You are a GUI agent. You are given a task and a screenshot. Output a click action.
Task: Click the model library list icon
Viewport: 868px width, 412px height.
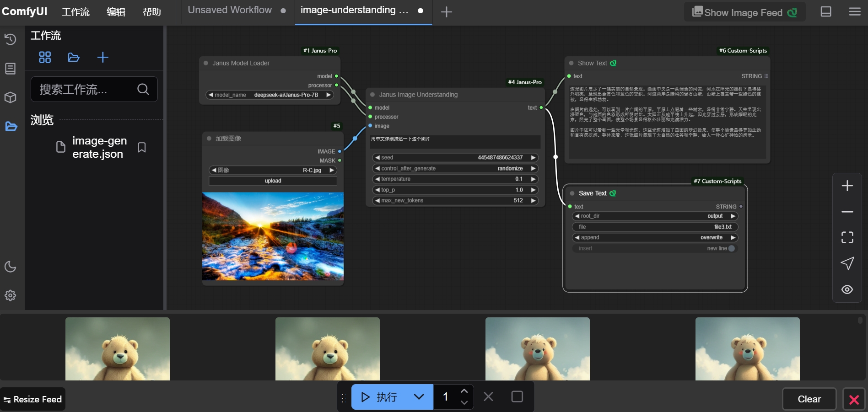[x=10, y=69]
